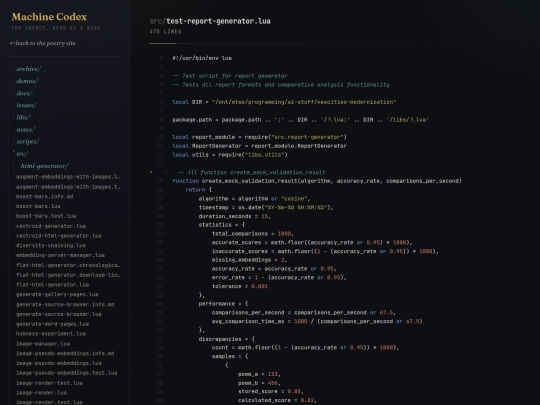
Task: Click the '475 LINES' label
Action: [x=165, y=32]
